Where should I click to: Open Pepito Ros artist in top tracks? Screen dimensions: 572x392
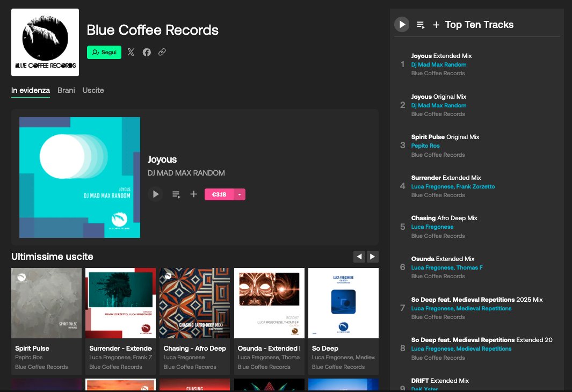point(425,146)
